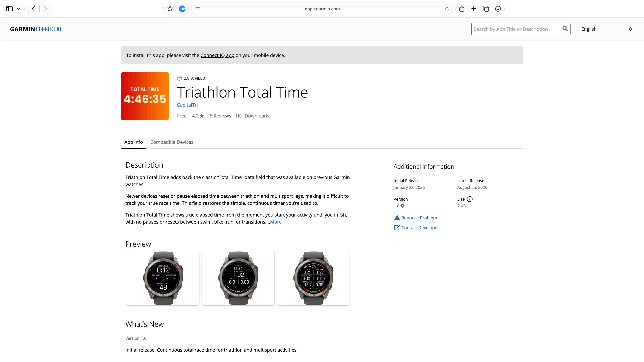The height and width of the screenshot is (362, 644).
Task: Click the Contact Developer edit icon
Action: pos(397,227)
